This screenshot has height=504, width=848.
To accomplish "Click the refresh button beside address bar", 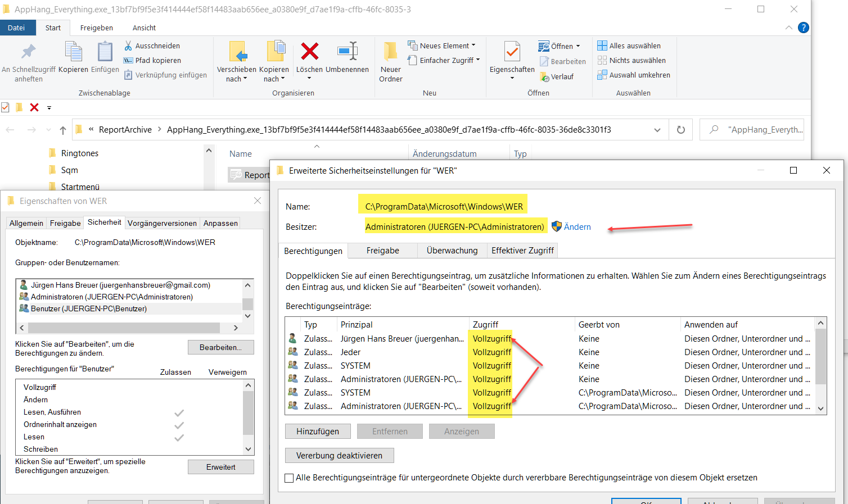I will [681, 130].
